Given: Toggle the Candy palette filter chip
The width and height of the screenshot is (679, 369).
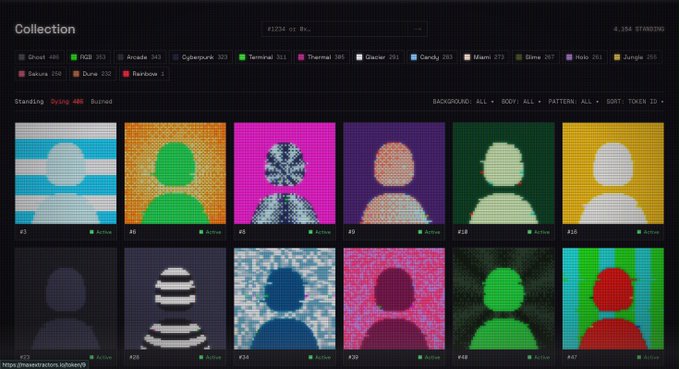Looking at the screenshot, I should click(x=432, y=57).
